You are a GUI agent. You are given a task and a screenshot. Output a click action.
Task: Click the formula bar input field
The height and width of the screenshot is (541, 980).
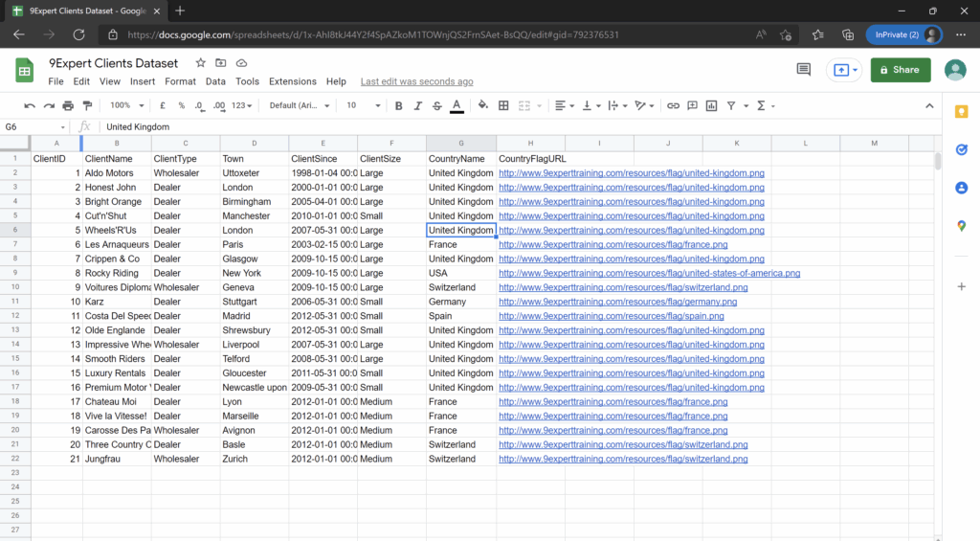pos(479,126)
